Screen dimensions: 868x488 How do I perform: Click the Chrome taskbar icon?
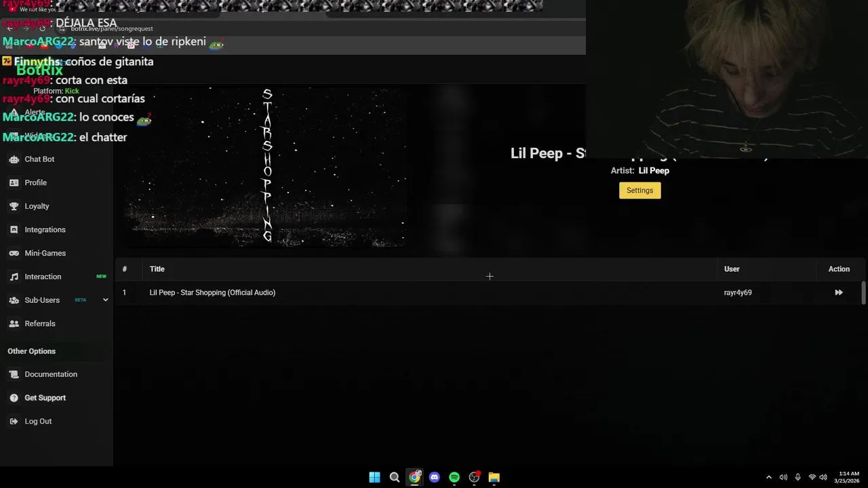(x=414, y=477)
